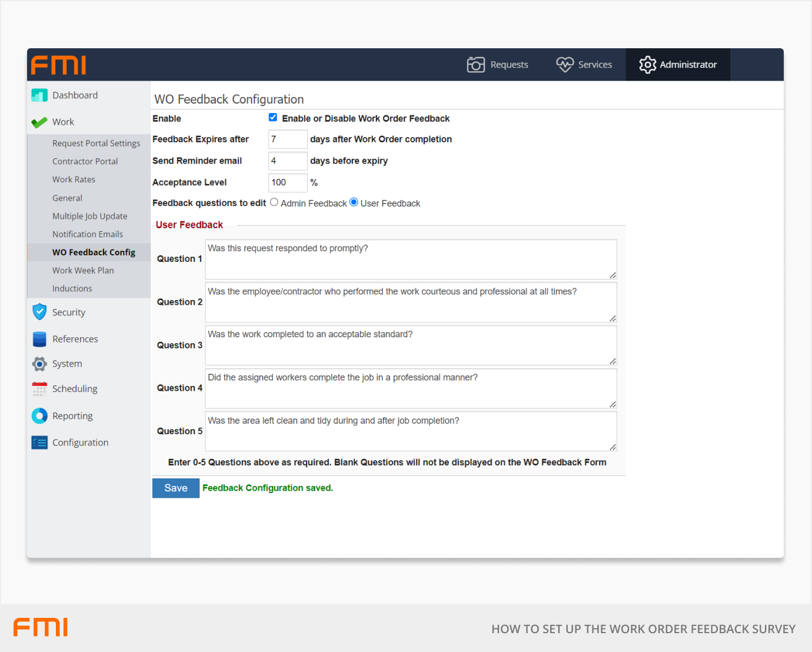Click the Configuration list icon
812x652 pixels.
point(39,443)
